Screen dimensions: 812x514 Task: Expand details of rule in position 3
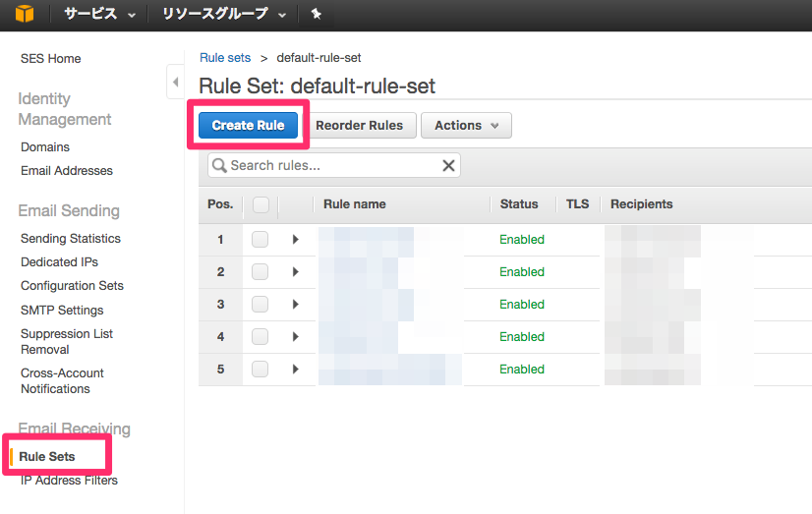(x=295, y=305)
